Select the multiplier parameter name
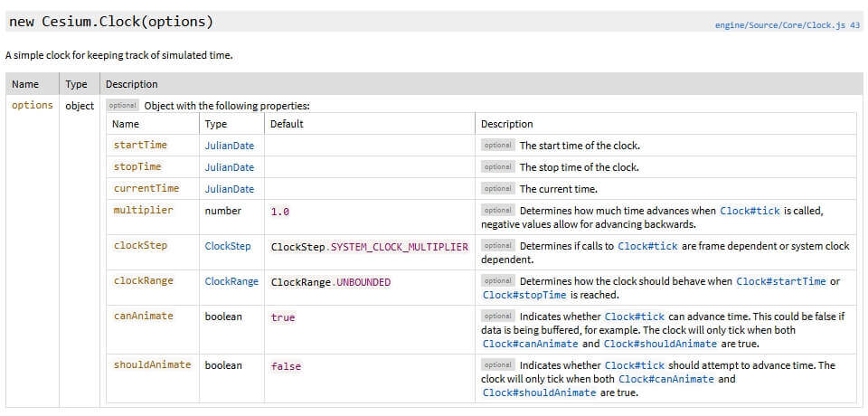Image resolution: width=868 pixels, height=416 pixels. tap(144, 211)
